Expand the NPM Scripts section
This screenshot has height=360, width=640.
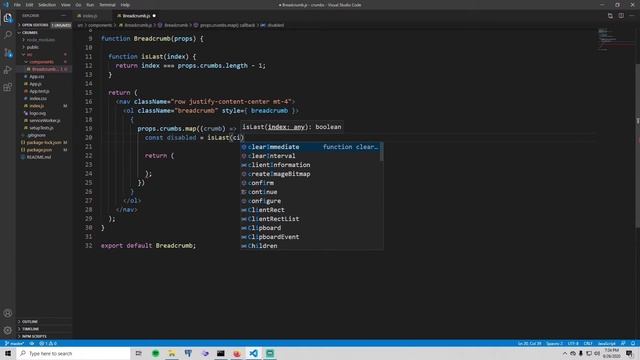pyautogui.click(x=44, y=336)
